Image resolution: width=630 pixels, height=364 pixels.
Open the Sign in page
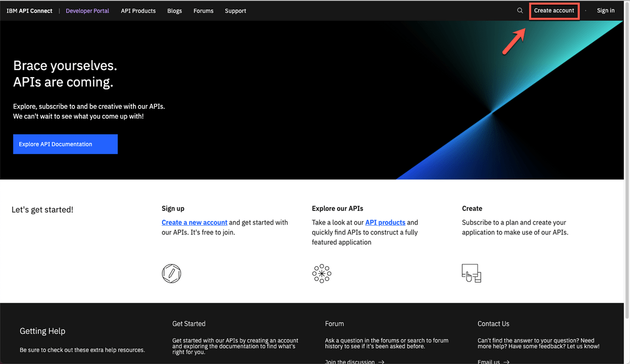pos(605,10)
